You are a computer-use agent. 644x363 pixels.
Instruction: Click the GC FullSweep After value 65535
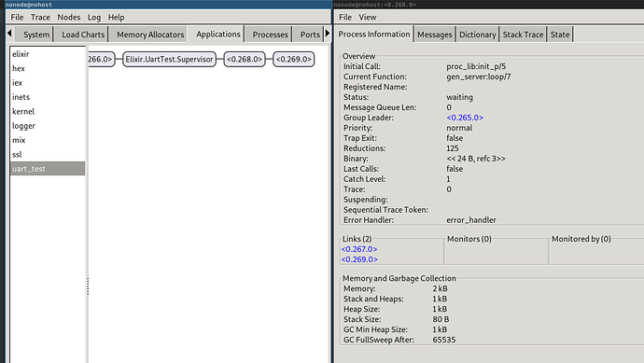444,340
